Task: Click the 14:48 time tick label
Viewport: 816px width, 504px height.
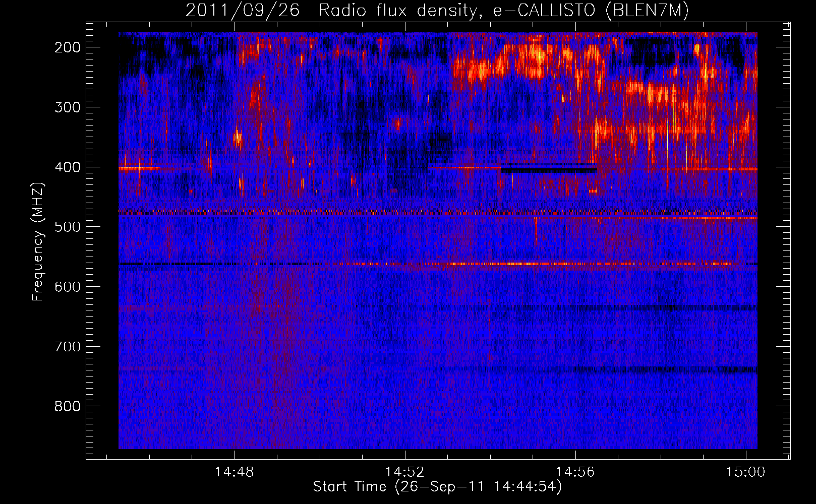Action: [x=235, y=472]
